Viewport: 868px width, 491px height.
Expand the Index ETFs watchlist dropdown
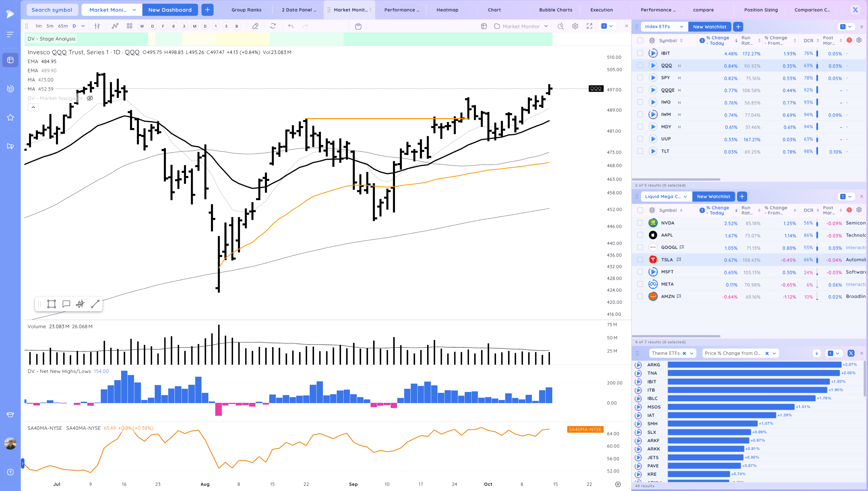681,27
